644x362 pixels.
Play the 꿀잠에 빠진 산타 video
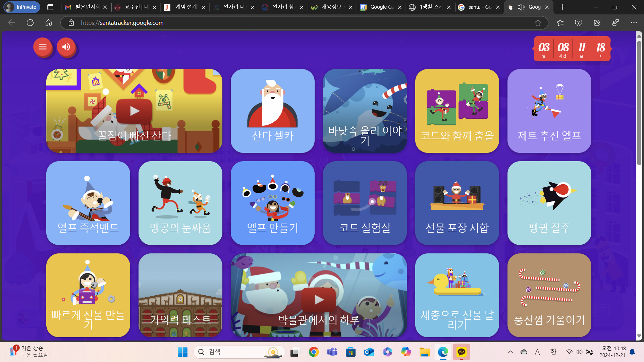pos(134,111)
